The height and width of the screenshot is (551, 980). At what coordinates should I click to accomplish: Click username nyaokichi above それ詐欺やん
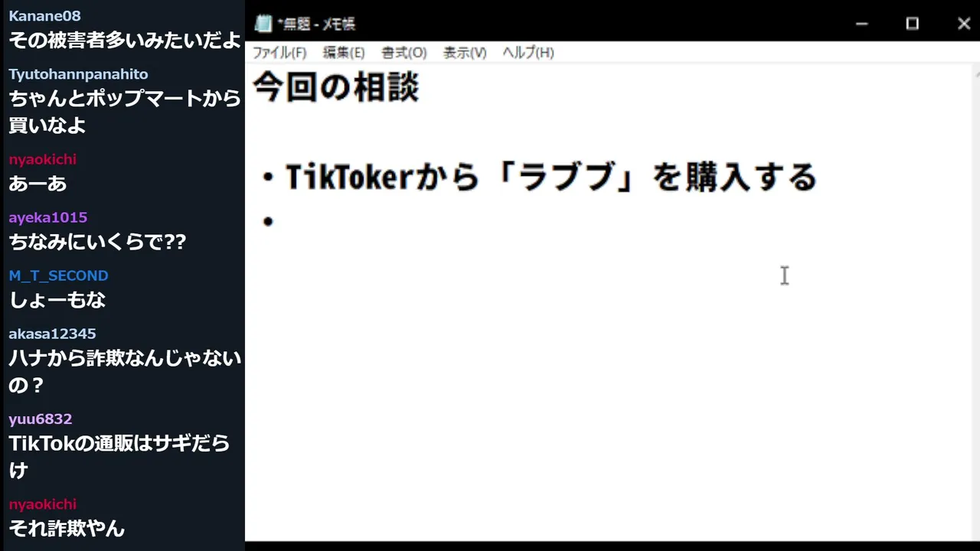[42, 504]
